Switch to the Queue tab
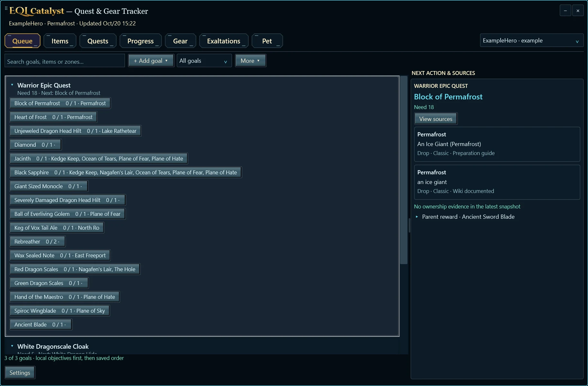 [x=22, y=41]
